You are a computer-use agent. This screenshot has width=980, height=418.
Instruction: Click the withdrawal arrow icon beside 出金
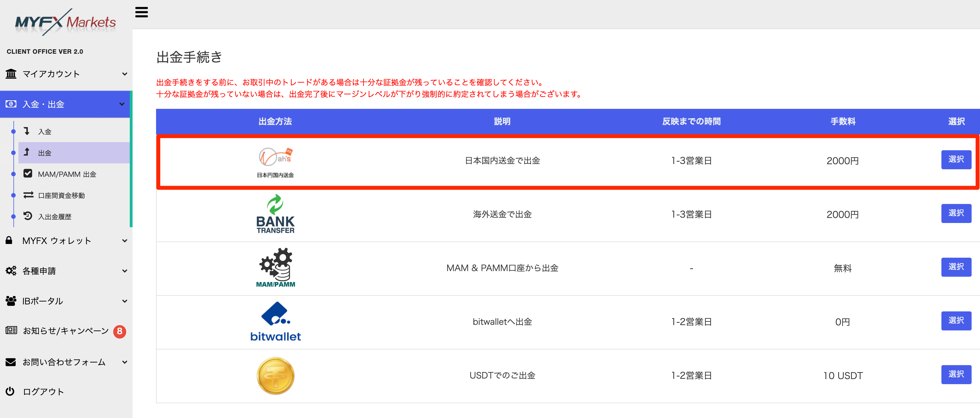[x=27, y=152]
